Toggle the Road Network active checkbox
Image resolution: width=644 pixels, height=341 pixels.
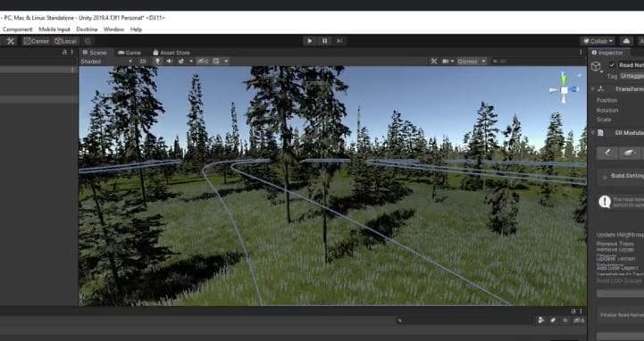[x=612, y=65]
